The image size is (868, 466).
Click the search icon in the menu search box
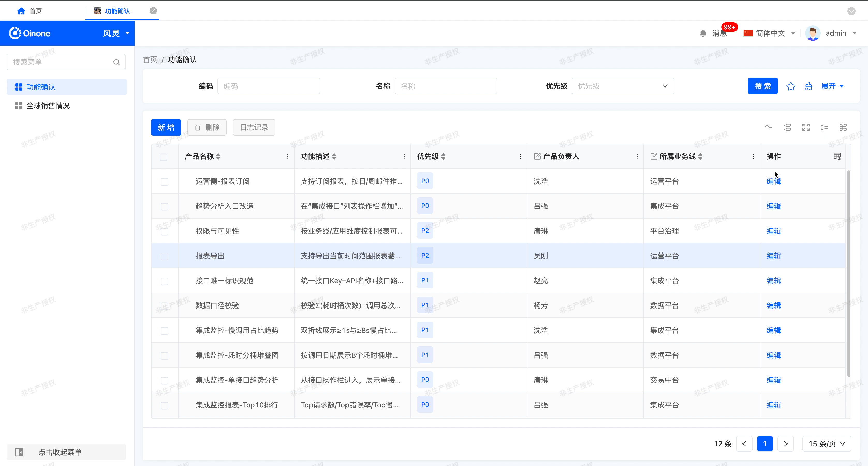(x=116, y=62)
